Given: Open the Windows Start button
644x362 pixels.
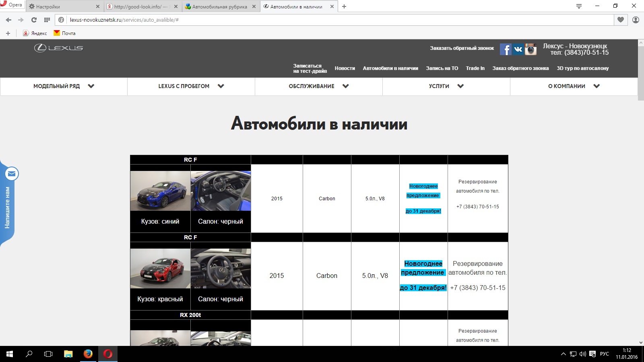Looking at the screenshot, I should [x=10, y=354].
